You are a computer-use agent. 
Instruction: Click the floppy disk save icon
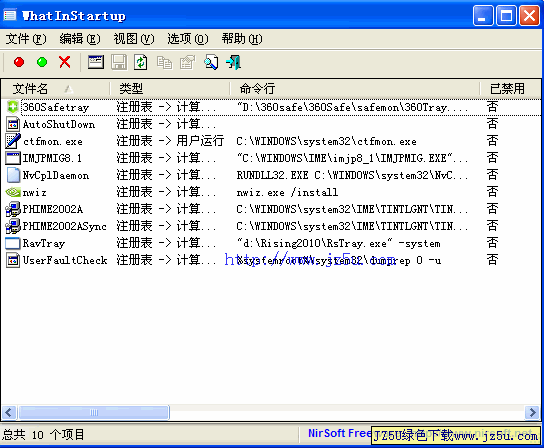pos(119,62)
